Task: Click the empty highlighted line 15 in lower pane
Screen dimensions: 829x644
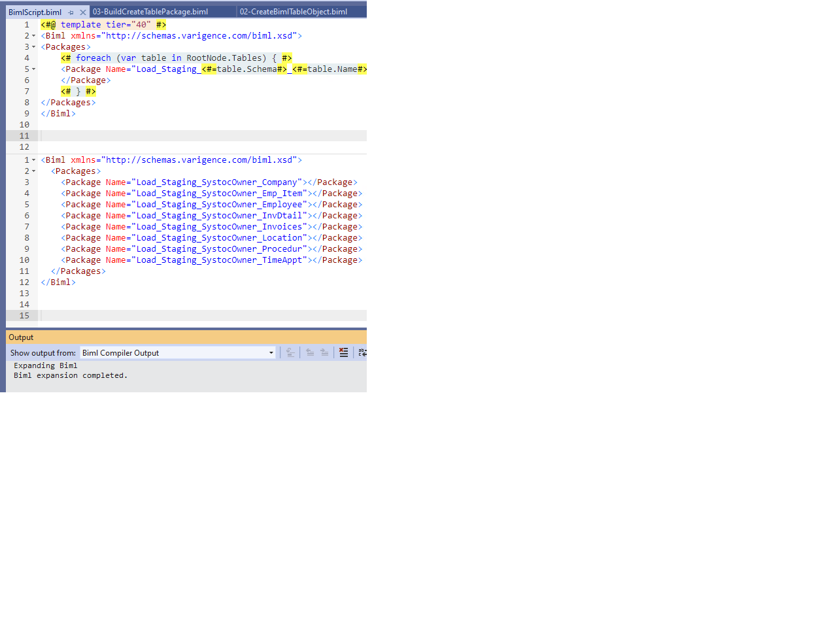Action: pos(203,316)
